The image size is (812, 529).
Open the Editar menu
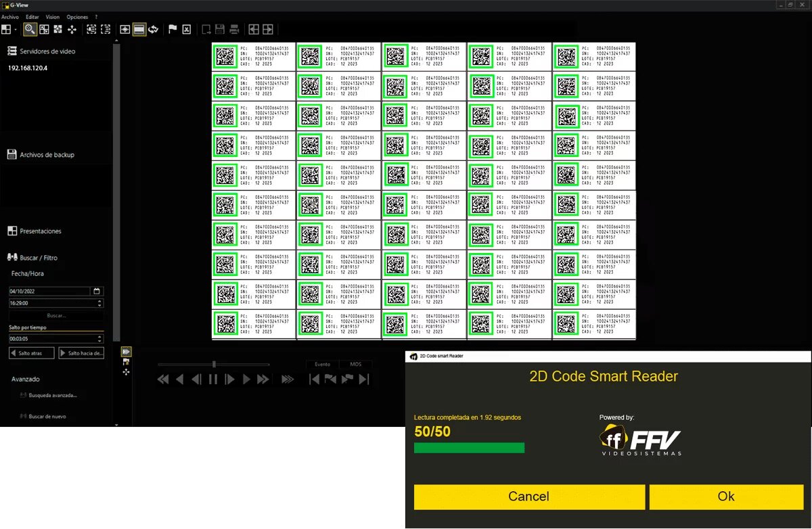(x=32, y=16)
